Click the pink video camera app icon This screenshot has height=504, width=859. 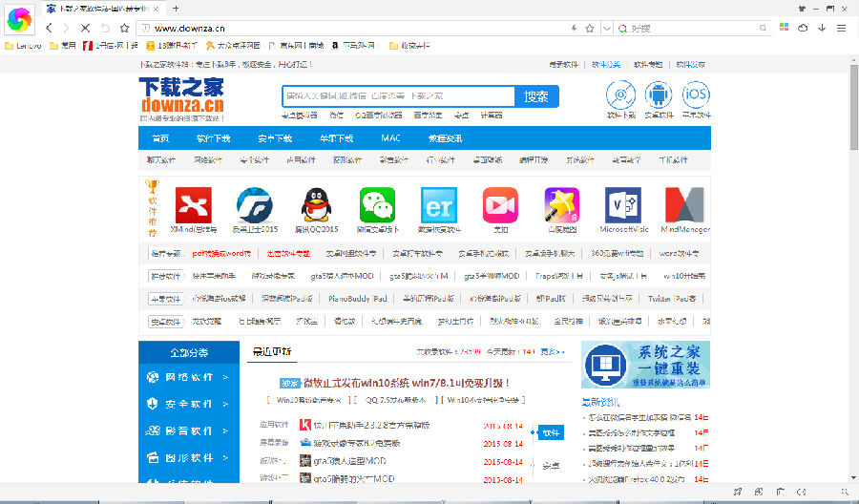[x=500, y=205]
